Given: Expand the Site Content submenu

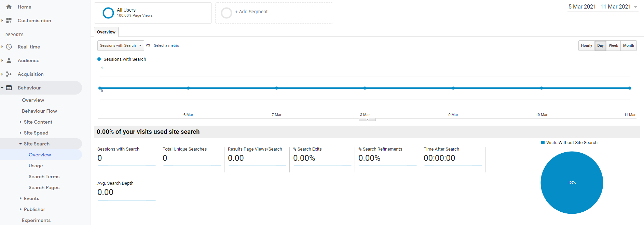Looking at the screenshot, I should click(x=20, y=122).
